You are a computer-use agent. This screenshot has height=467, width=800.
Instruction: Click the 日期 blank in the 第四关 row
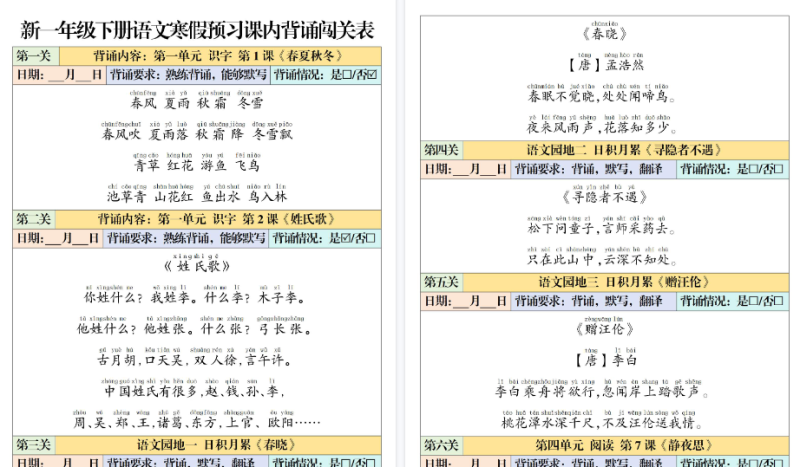click(466, 169)
